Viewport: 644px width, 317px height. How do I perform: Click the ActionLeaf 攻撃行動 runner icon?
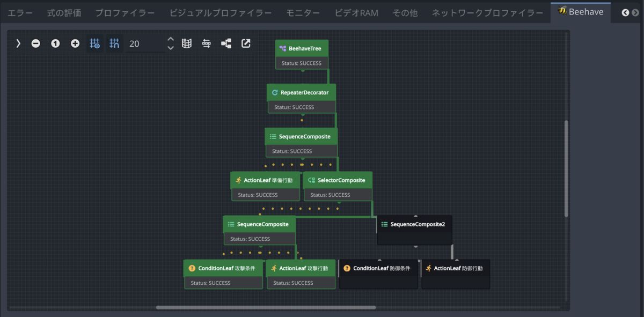pos(274,268)
